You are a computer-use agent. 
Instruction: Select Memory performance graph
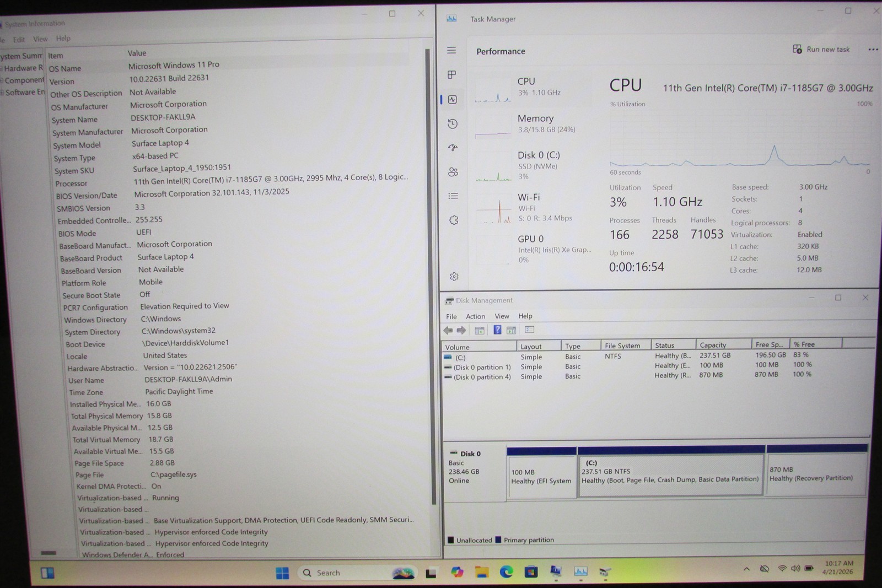point(533,125)
